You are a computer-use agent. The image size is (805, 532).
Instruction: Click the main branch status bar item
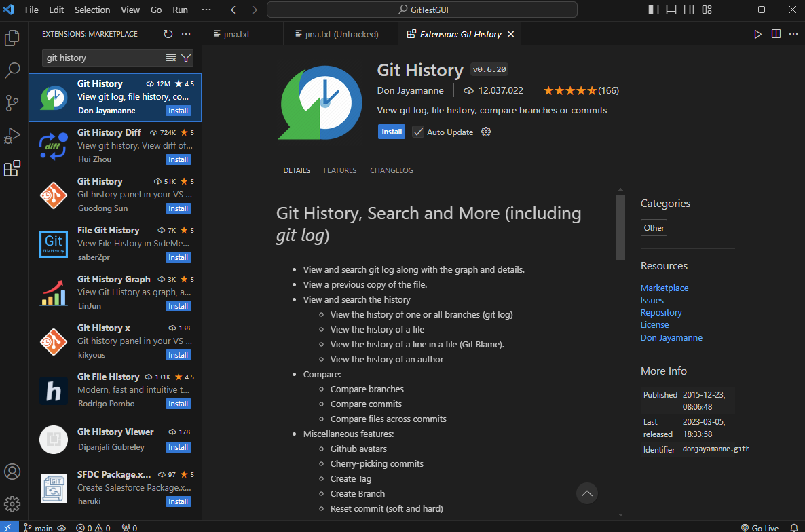point(39,527)
